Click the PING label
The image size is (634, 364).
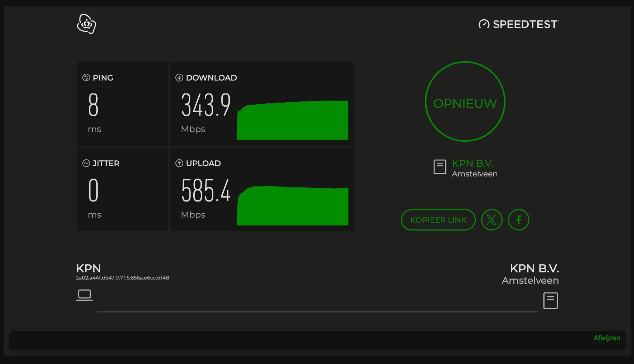coord(103,78)
